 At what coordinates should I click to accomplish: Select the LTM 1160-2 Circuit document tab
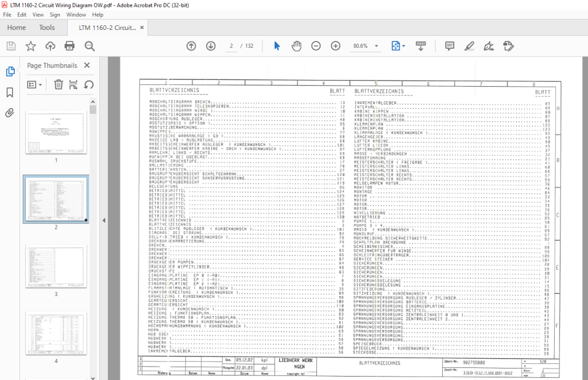(107, 28)
